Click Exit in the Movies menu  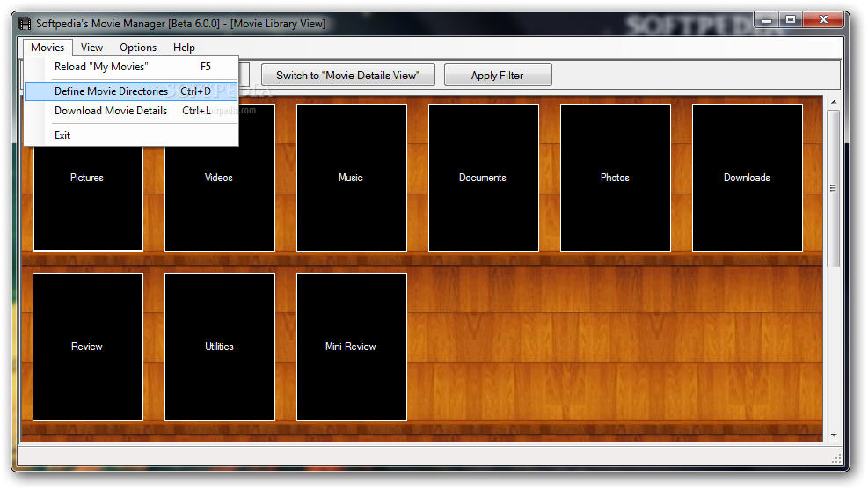131,135
